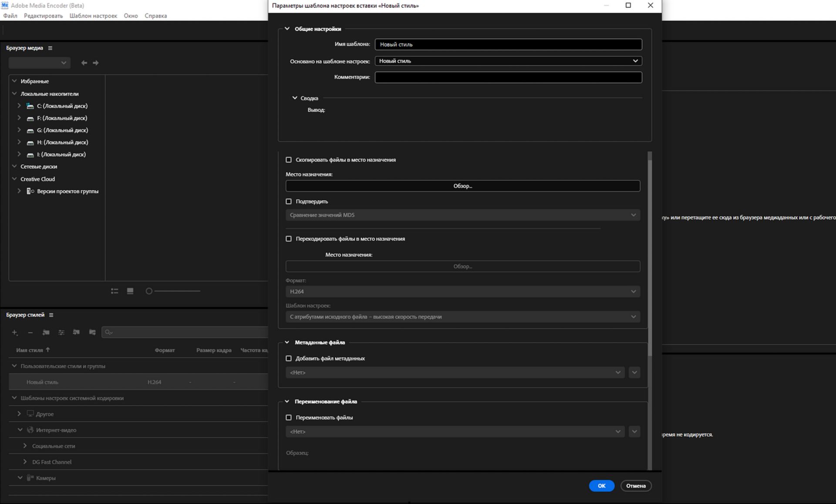Open preset settings via the sliders icon

(61, 332)
